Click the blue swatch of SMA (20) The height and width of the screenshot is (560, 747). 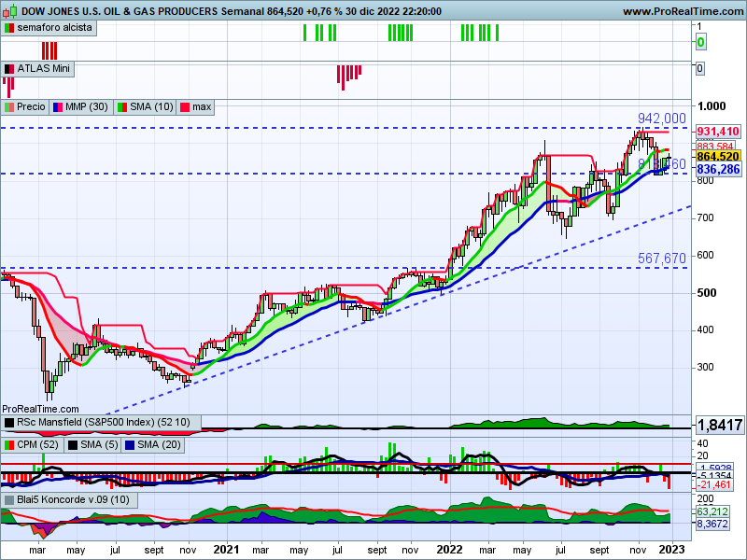129,446
